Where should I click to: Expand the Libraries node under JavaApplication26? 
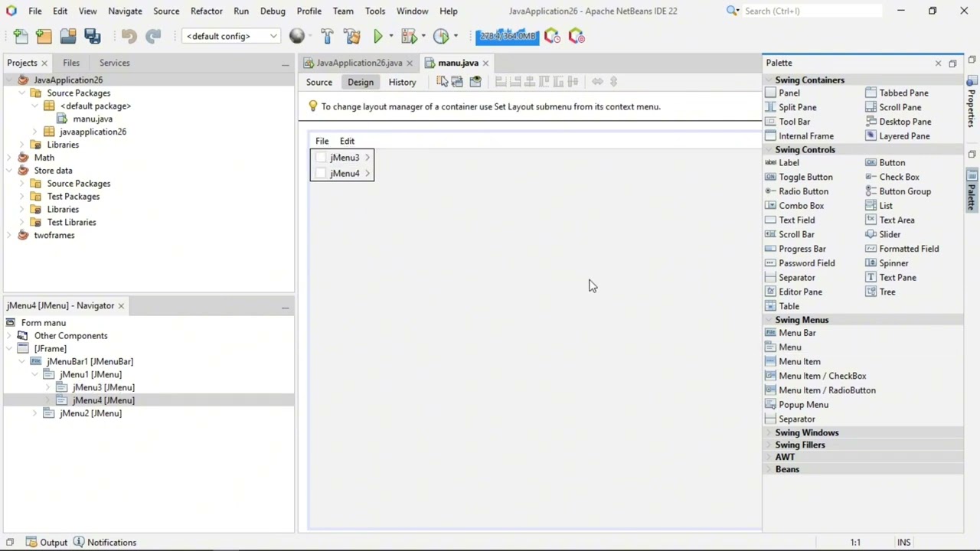(22, 145)
